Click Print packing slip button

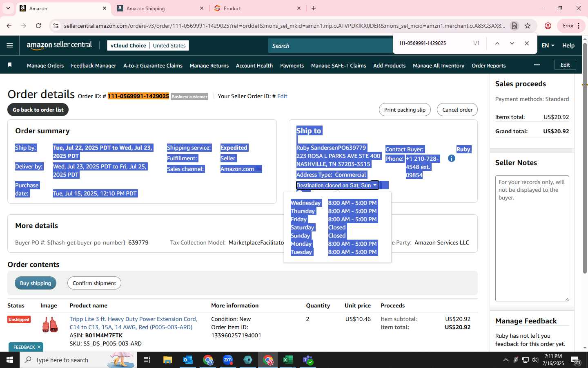point(405,110)
